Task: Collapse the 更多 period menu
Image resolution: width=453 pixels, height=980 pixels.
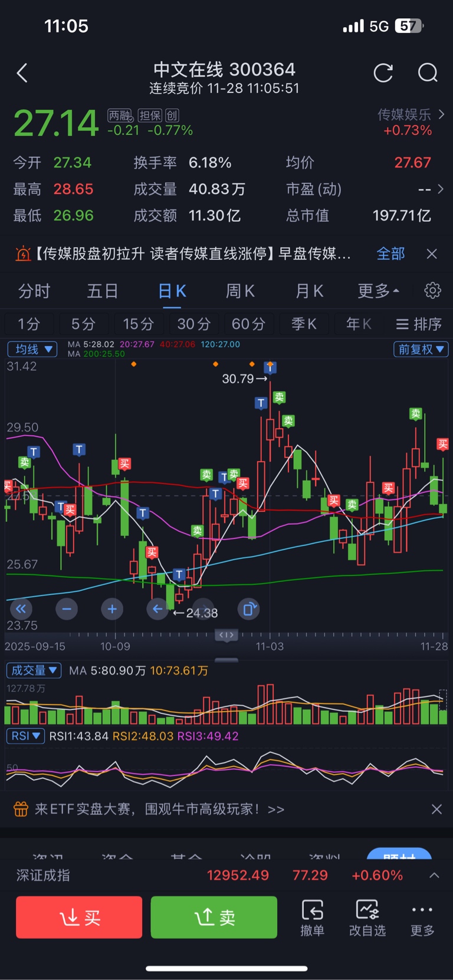Action: (378, 291)
